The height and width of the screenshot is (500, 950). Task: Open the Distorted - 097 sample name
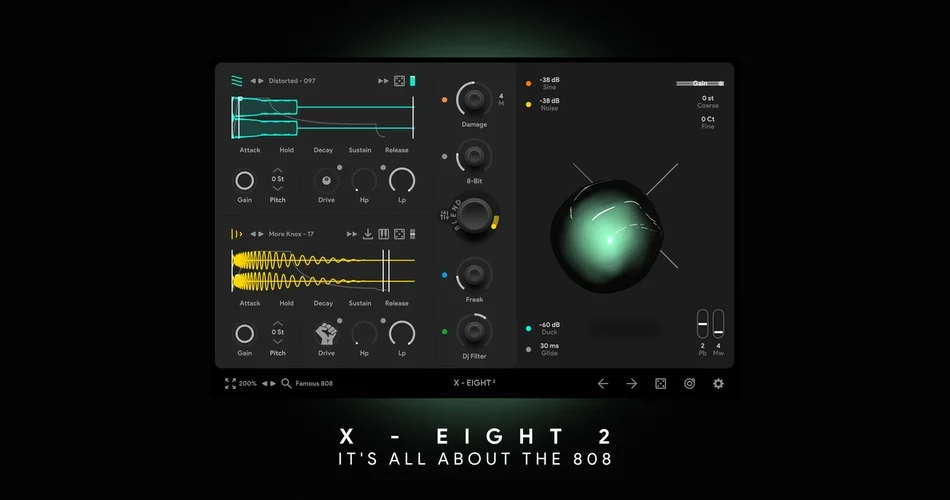(292, 81)
